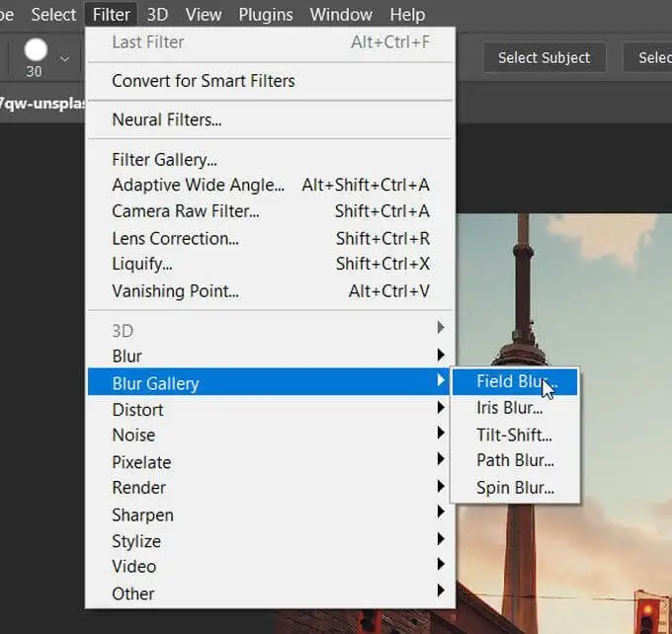Click the Select Subject button
The image size is (672, 634).
click(545, 57)
